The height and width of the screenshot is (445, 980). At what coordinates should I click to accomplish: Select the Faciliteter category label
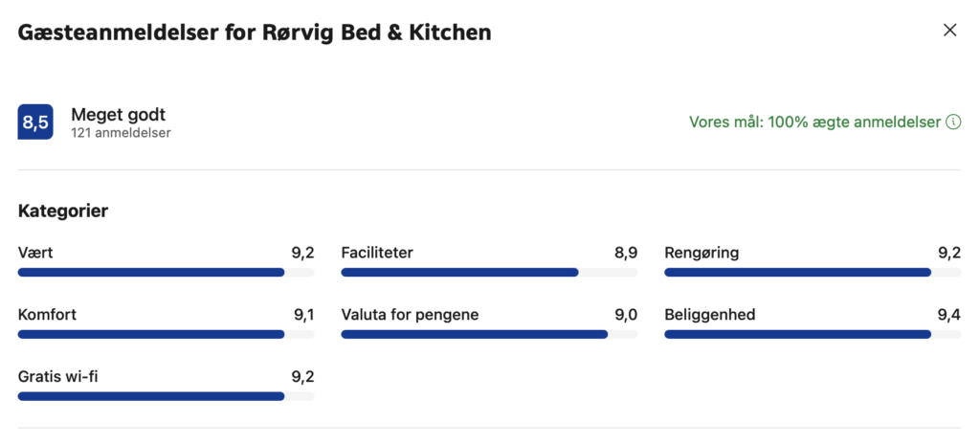377,254
